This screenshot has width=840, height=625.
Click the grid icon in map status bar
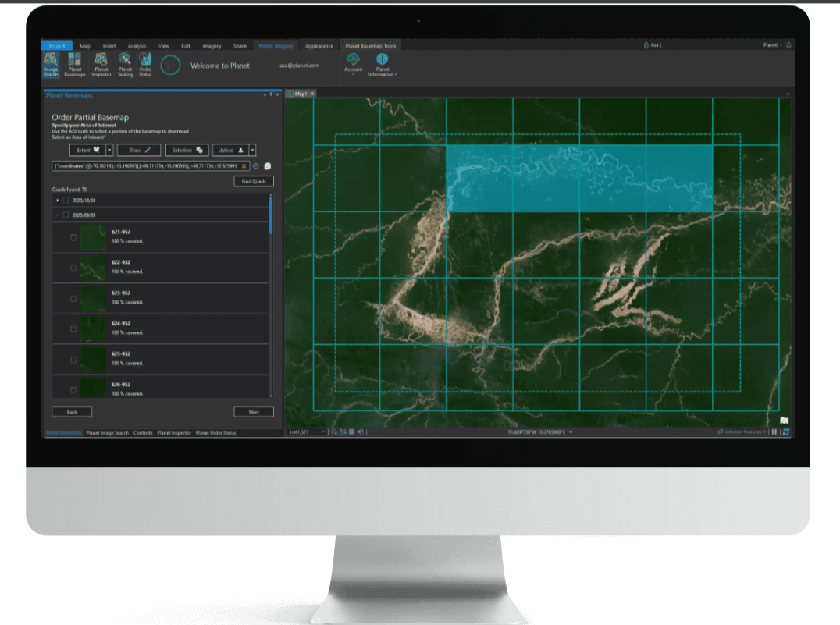click(x=343, y=431)
